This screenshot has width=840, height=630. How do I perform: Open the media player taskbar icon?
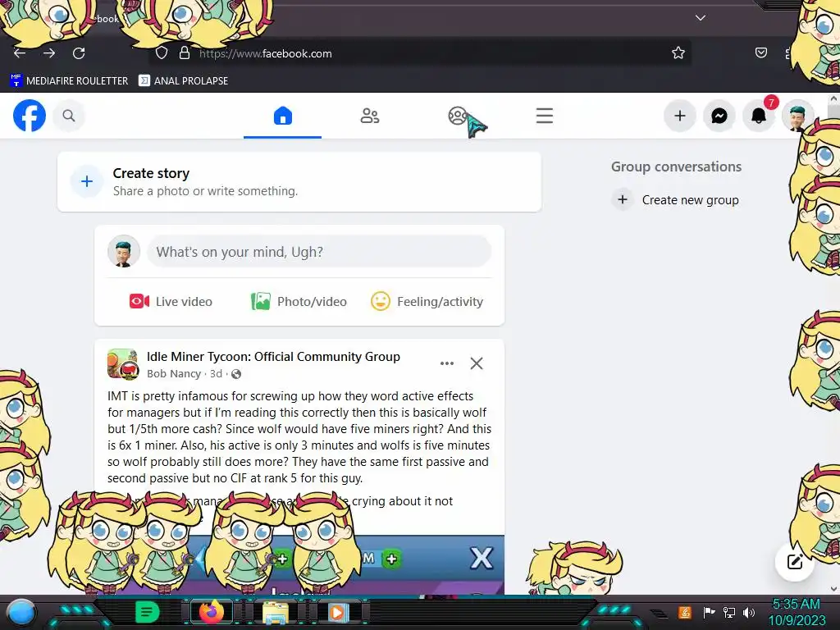tap(337, 612)
